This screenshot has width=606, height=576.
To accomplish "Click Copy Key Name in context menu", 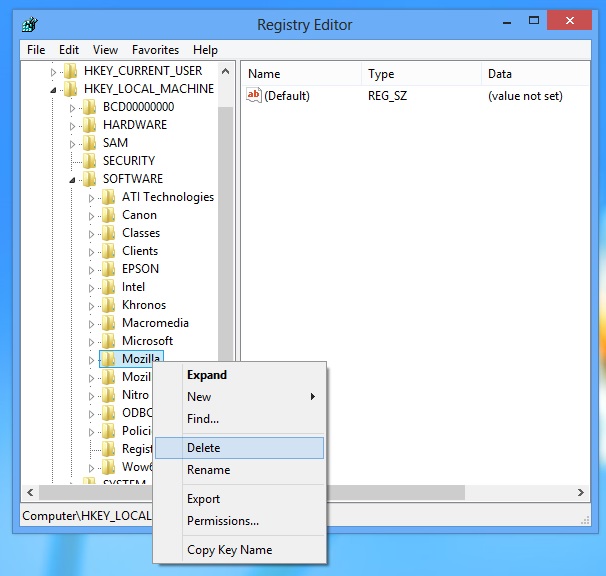I will [x=239, y=550].
